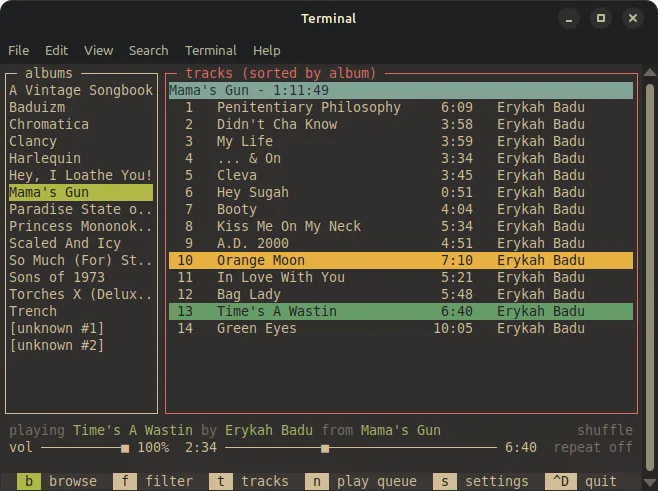Image resolution: width=658 pixels, height=491 pixels.
Task: Open the Help menu
Action: [266, 50]
